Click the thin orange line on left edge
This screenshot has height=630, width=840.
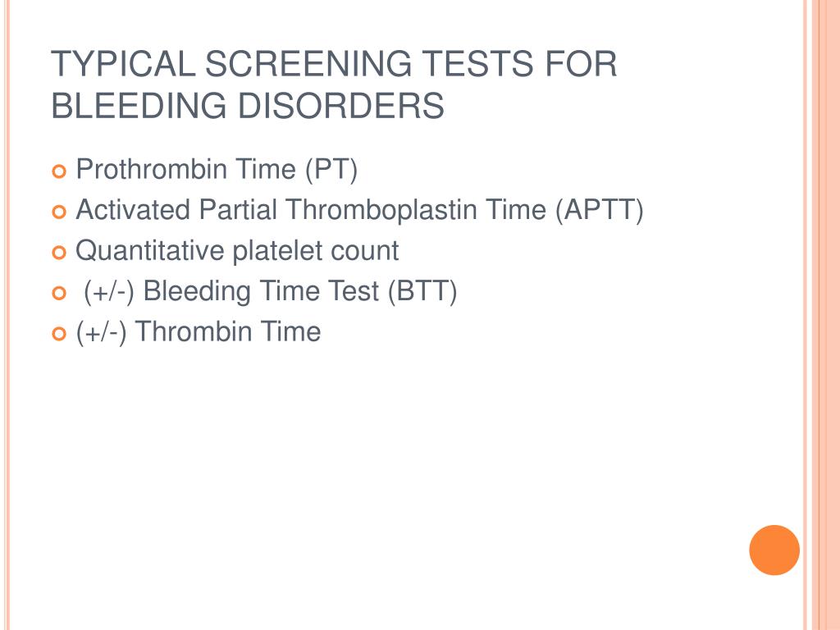point(7,315)
